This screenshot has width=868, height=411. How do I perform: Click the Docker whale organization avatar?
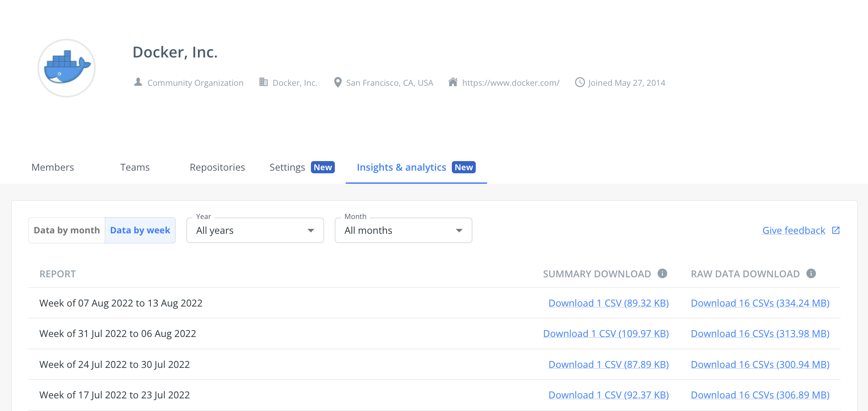pos(66,67)
